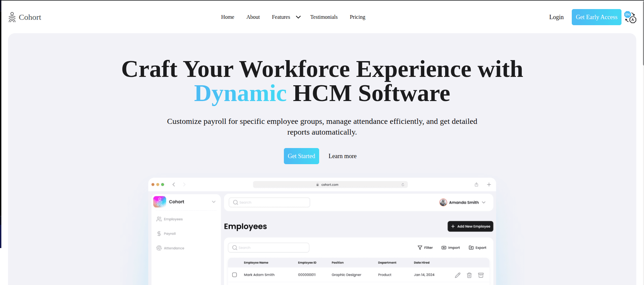This screenshot has height=285, width=644.
Task: Click the Get Started button
Action: [301, 156]
